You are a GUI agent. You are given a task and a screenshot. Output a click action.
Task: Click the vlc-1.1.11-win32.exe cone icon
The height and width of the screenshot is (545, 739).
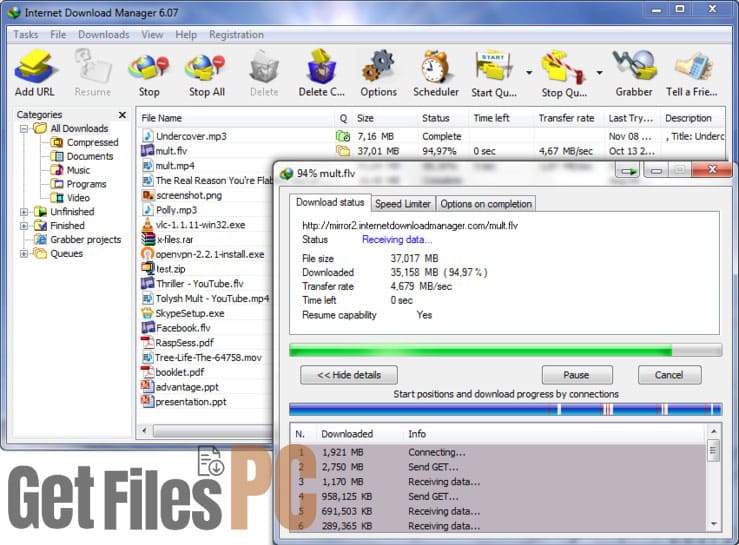point(148,225)
